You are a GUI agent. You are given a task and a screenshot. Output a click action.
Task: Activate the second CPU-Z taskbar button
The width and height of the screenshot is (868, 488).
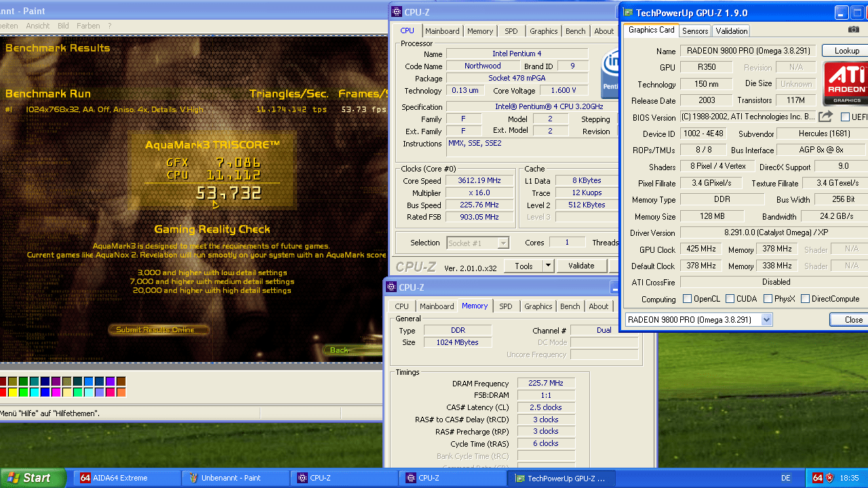pyautogui.click(x=452, y=478)
